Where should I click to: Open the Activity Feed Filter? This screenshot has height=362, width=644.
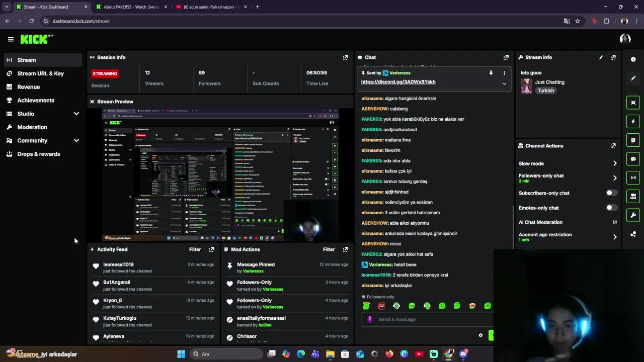point(195,249)
